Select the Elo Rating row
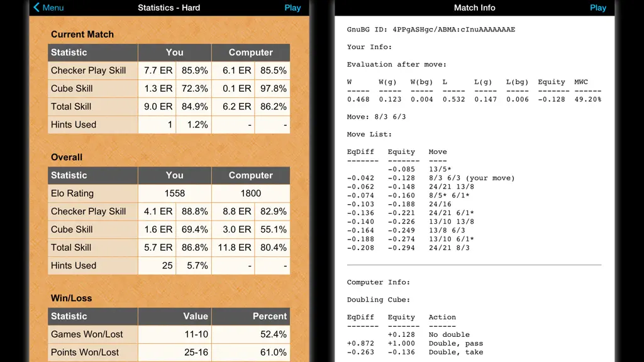This screenshot has width=644, height=362. click(x=169, y=194)
